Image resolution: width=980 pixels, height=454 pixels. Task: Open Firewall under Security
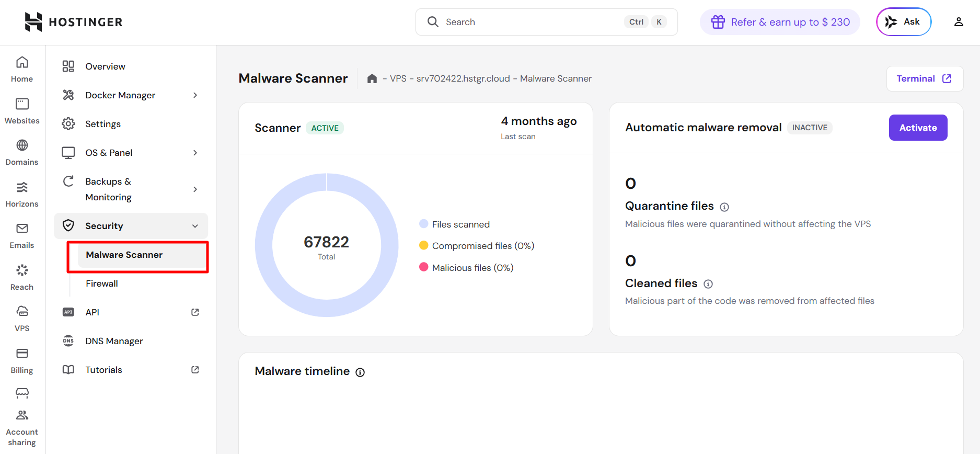(x=142, y=283)
